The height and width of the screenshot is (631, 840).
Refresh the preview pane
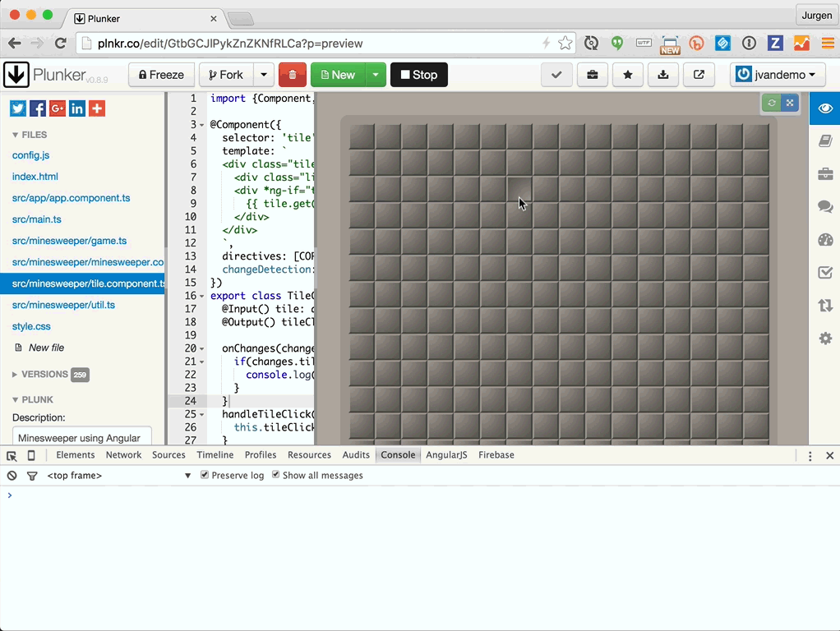click(770, 103)
